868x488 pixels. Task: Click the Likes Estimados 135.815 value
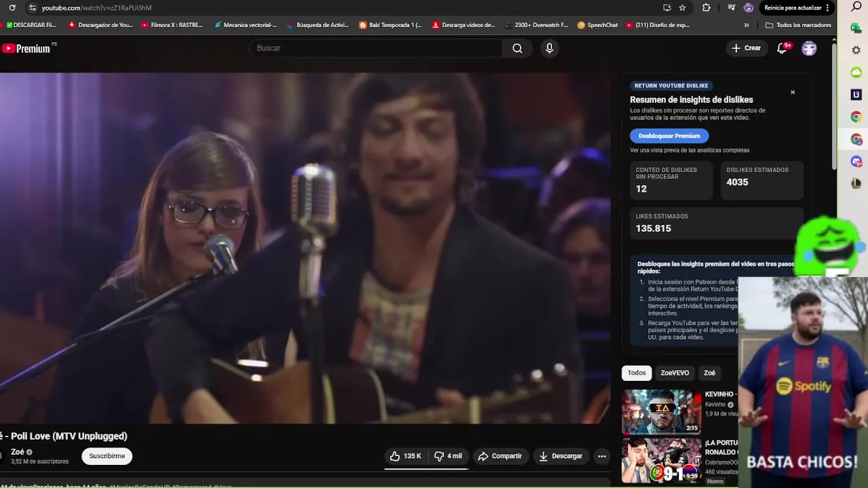pos(653,228)
